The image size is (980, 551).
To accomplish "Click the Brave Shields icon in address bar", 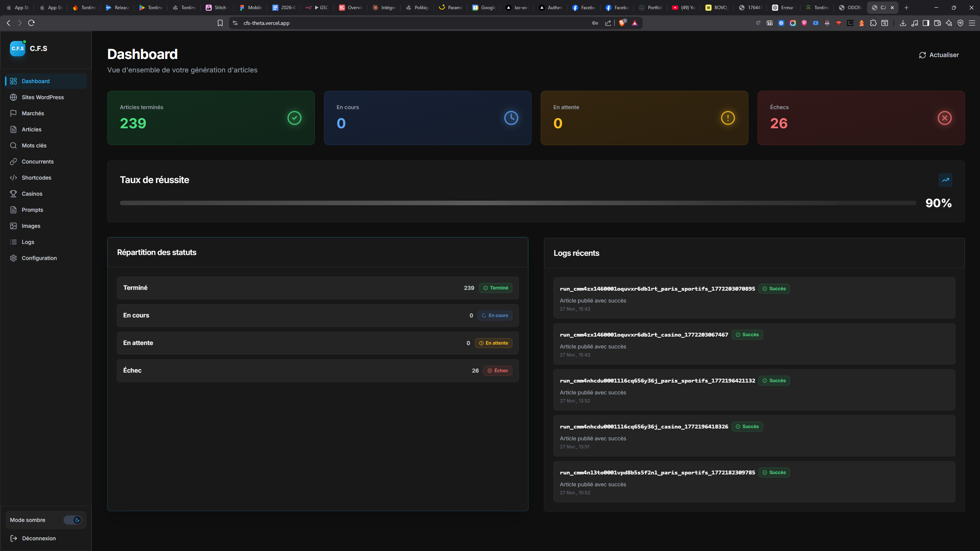I will [x=622, y=23].
